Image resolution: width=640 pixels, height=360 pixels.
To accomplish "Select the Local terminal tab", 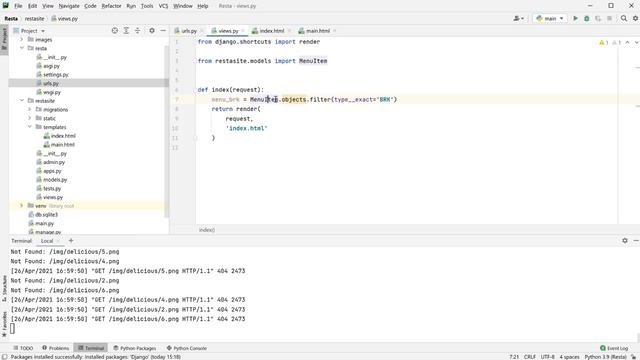I will (47, 241).
